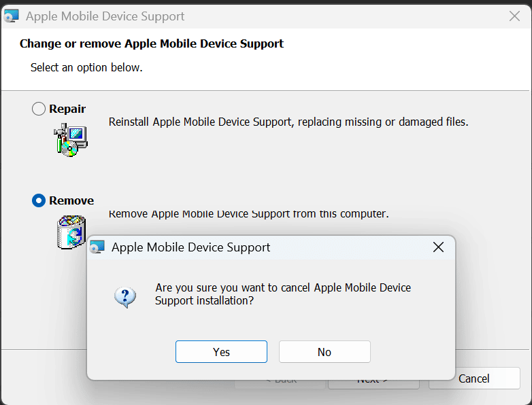Click the small icon in confirmation dialog title bar

pos(97,247)
